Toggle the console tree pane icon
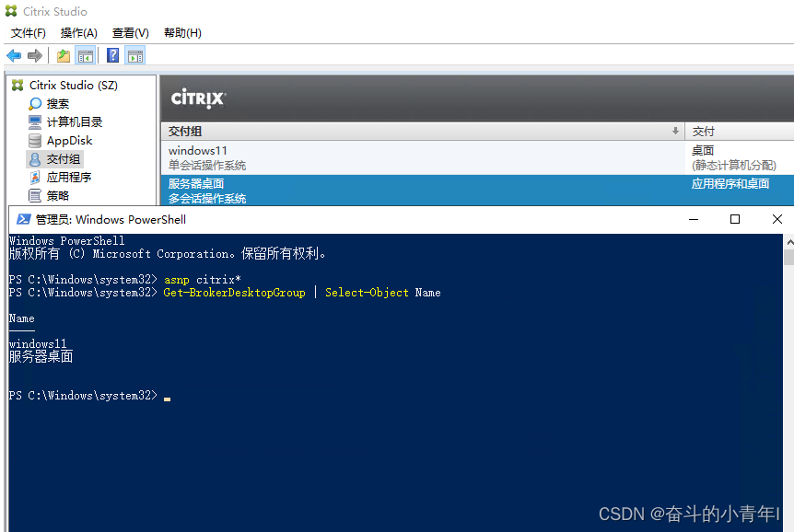The width and height of the screenshot is (794, 532). [85, 56]
